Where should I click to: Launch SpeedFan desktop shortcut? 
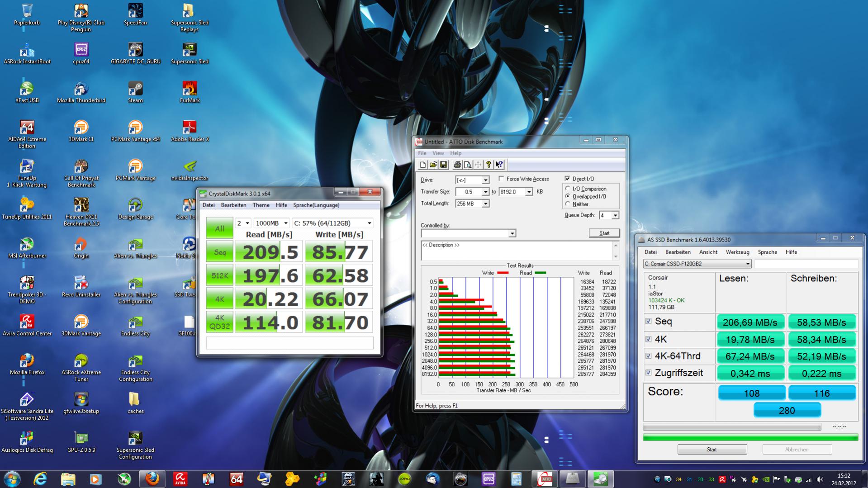135,14
